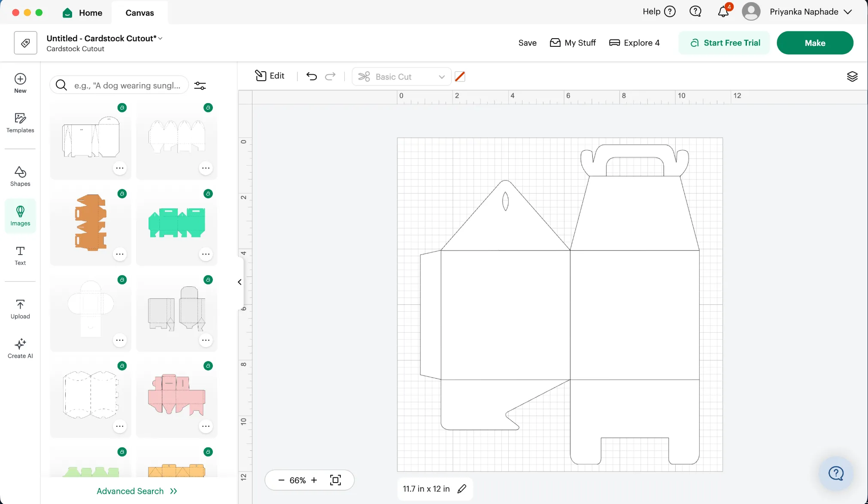This screenshot has height=504, width=868.
Task: Open options for the pillow box image
Action: click(x=120, y=426)
